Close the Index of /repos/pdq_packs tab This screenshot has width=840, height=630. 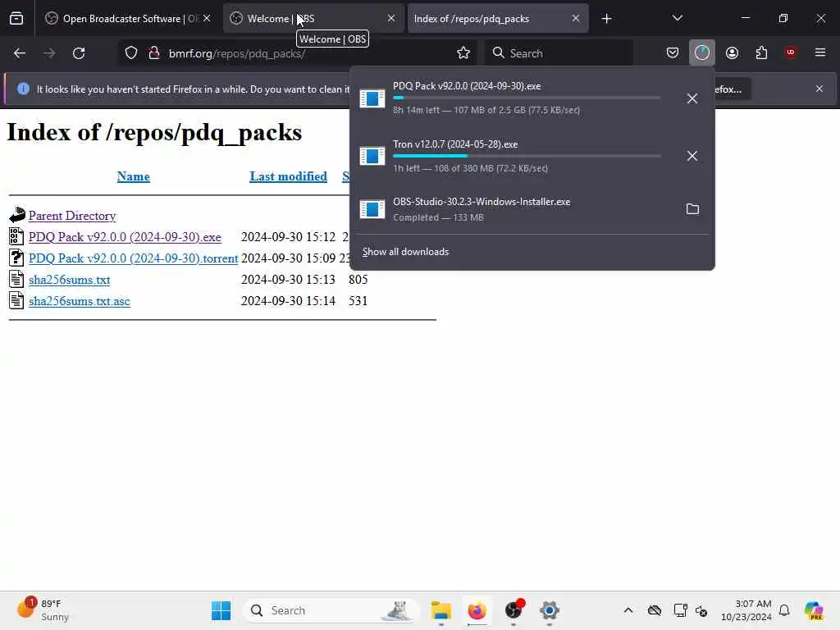[575, 18]
